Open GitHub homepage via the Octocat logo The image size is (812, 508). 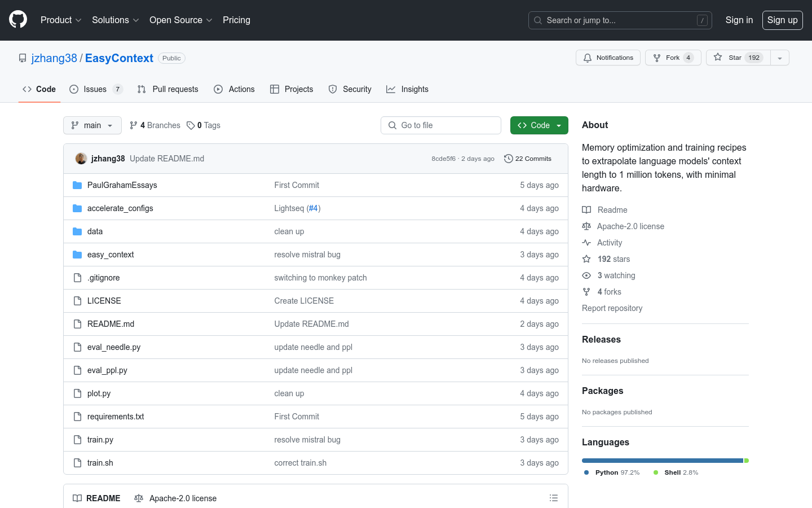pos(18,20)
